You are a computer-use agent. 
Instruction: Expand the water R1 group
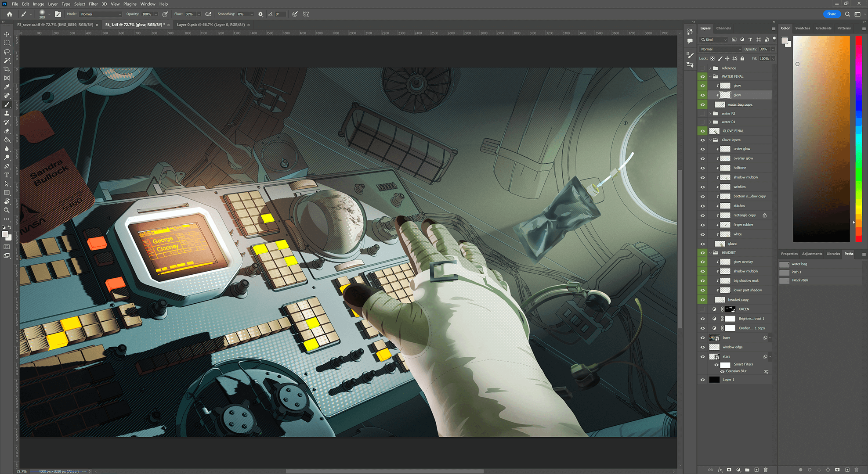tap(710, 122)
